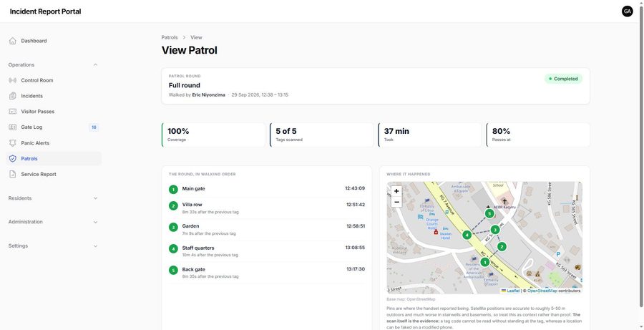The height and width of the screenshot is (330, 644).
Task: Click the Panic Alerts bell icon
Action: (x=13, y=143)
